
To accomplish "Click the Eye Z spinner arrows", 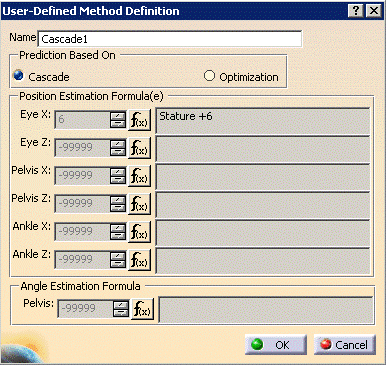I will [x=118, y=148].
